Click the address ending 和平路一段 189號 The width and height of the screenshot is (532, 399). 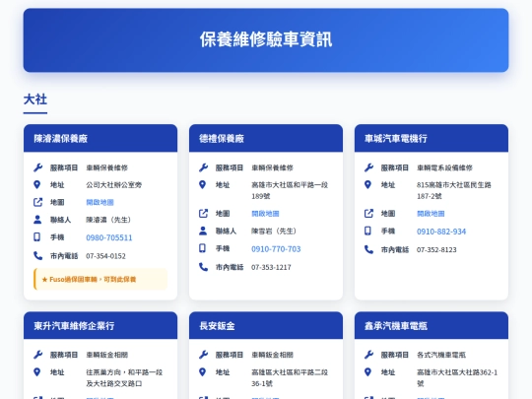coord(290,190)
